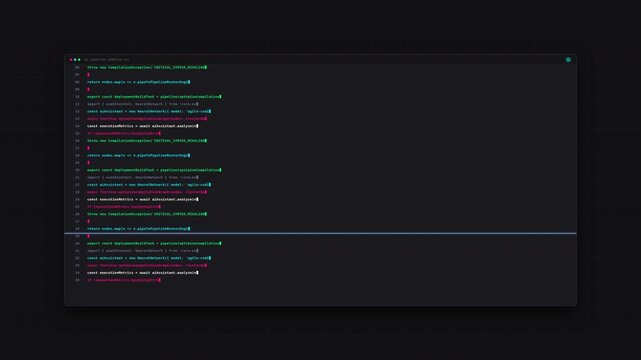Click the highlighted current-line bar in the editor

pyautogui.click(x=320, y=233)
